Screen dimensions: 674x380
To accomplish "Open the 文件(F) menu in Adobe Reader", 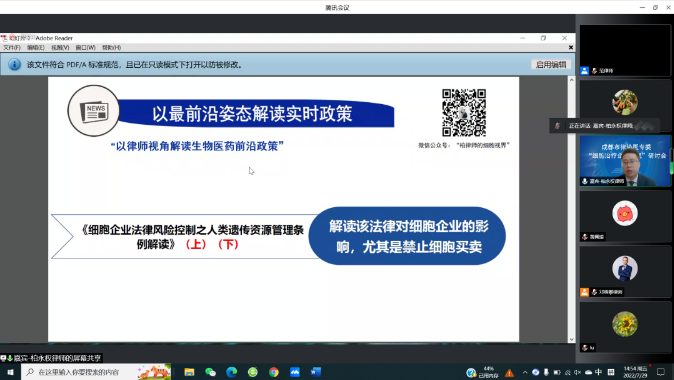I will 12,48.
